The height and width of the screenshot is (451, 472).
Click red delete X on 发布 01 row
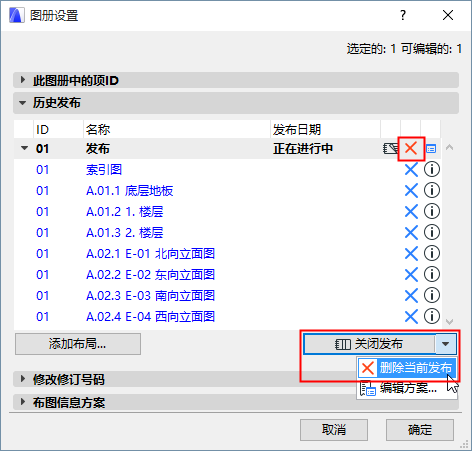click(x=411, y=148)
